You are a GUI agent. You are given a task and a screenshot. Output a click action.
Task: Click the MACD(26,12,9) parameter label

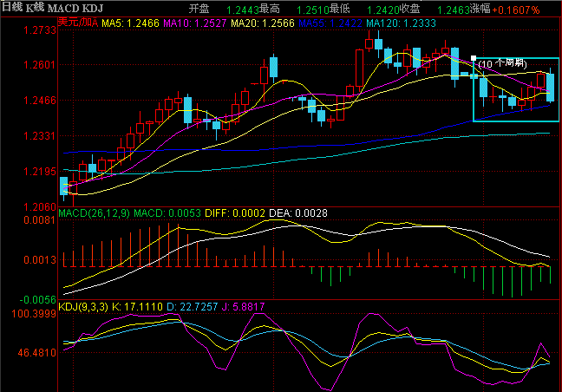click(94, 213)
